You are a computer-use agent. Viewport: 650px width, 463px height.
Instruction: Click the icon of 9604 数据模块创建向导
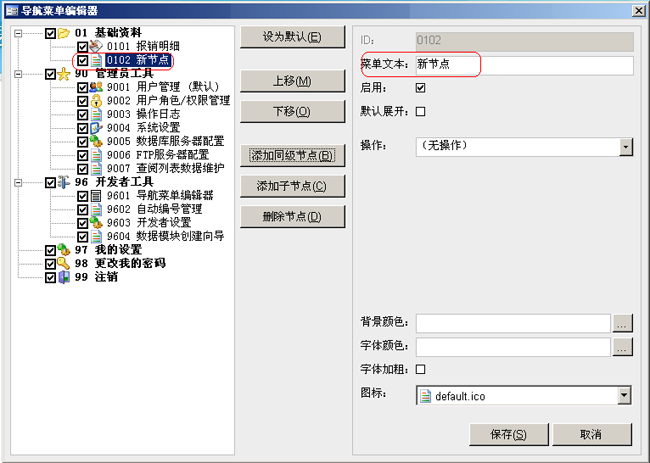click(96, 236)
